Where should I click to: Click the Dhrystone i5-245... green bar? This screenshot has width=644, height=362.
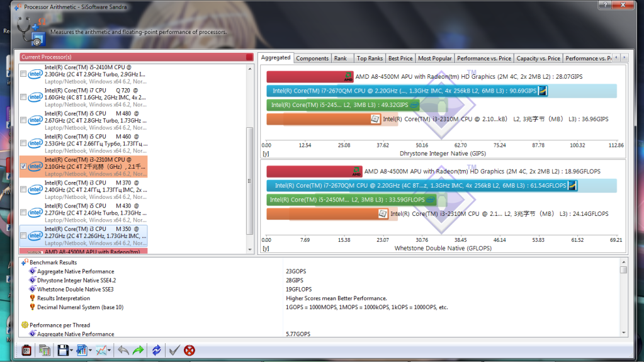click(343, 105)
